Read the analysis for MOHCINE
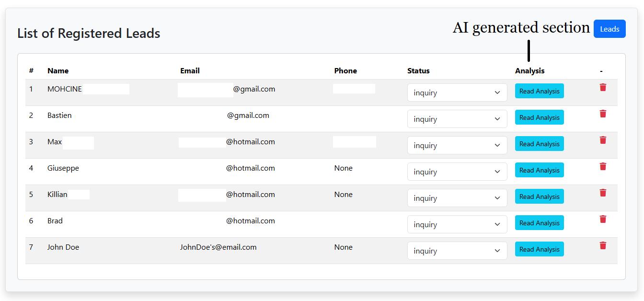The width and height of the screenshot is (644, 301). click(x=539, y=91)
